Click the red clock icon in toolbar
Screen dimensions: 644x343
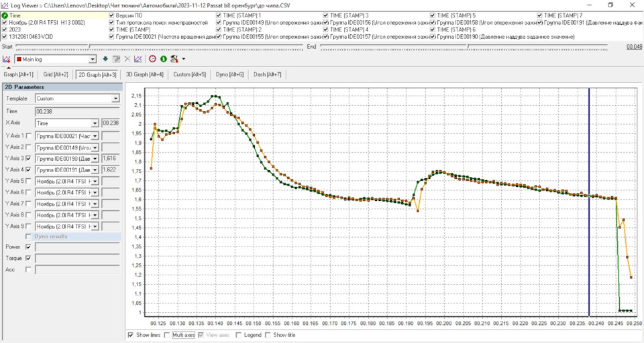click(x=152, y=59)
